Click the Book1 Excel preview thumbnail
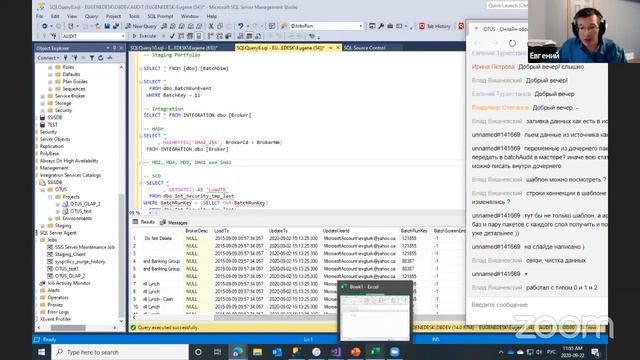 click(x=375, y=311)
